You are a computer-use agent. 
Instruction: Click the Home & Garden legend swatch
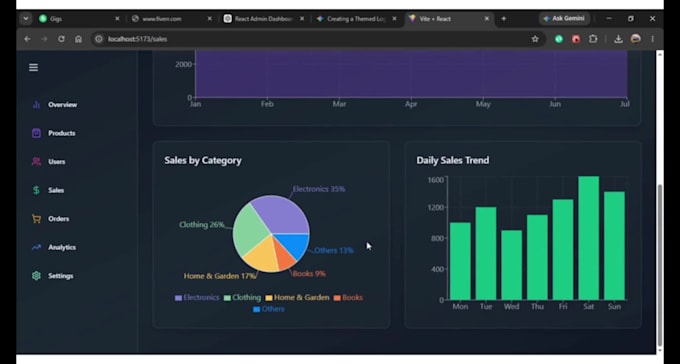click(x=269, y=298)
